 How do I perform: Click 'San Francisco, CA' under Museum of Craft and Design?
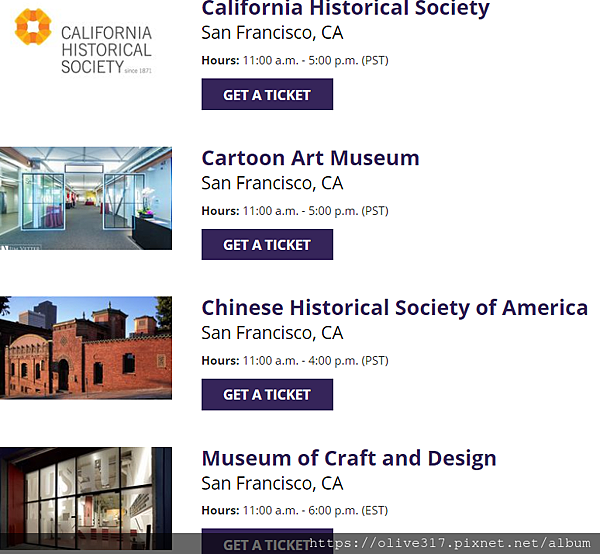coord(272,483)
